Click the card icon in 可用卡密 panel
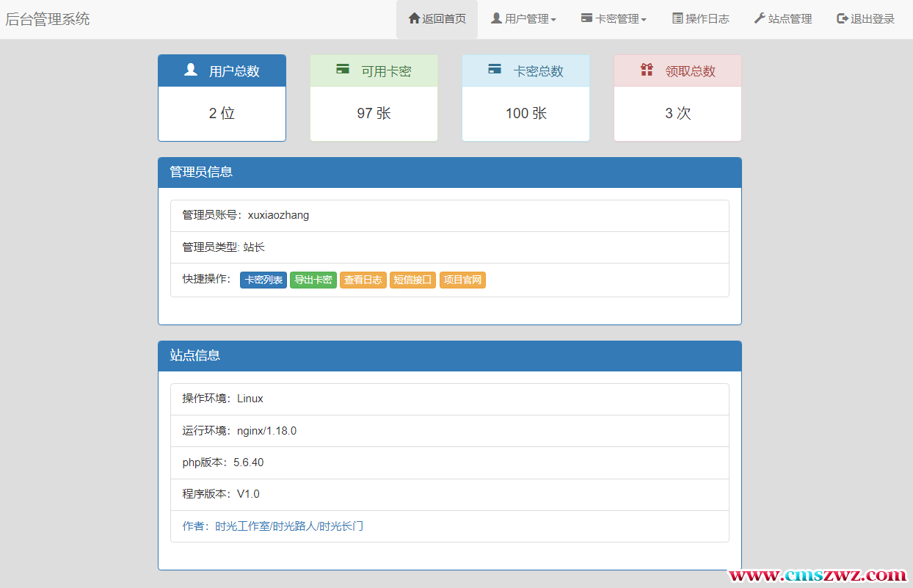 [343, 70]
